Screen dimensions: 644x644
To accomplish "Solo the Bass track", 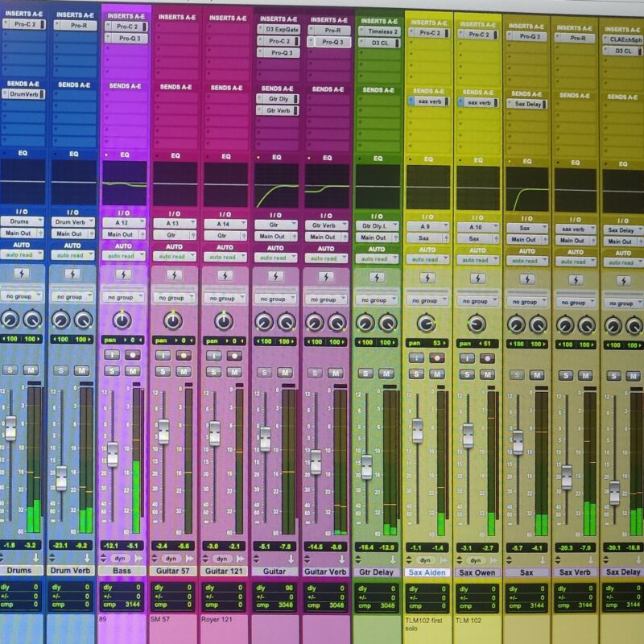I will pos(112,371).
